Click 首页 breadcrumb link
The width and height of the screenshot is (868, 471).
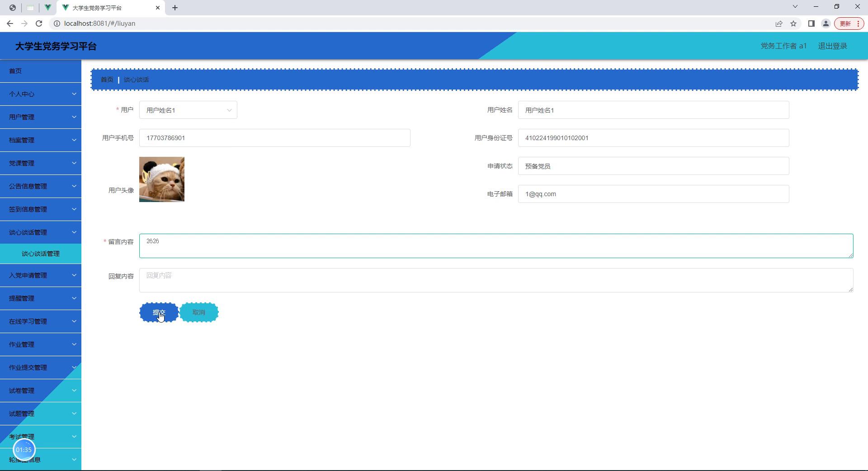107,80
